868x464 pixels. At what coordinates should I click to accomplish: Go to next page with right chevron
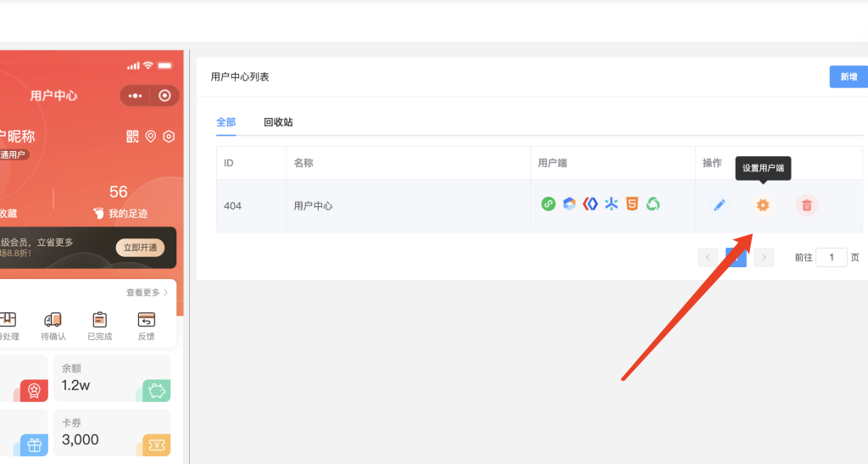pos(764,258)
